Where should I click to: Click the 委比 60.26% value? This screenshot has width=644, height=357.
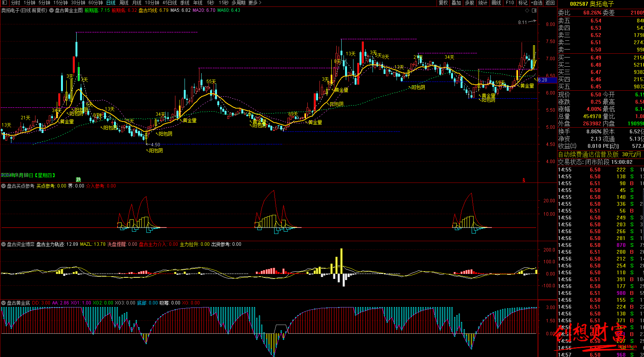pos(592,13)
